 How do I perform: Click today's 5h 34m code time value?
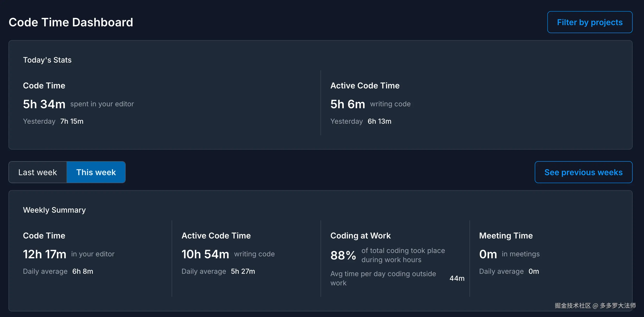44,104
